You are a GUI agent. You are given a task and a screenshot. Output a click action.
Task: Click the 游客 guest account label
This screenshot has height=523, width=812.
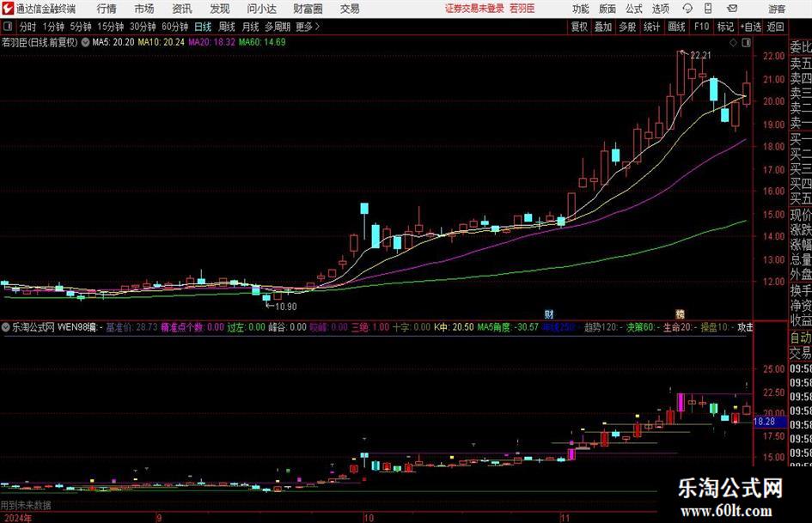[x=777, y=9]
